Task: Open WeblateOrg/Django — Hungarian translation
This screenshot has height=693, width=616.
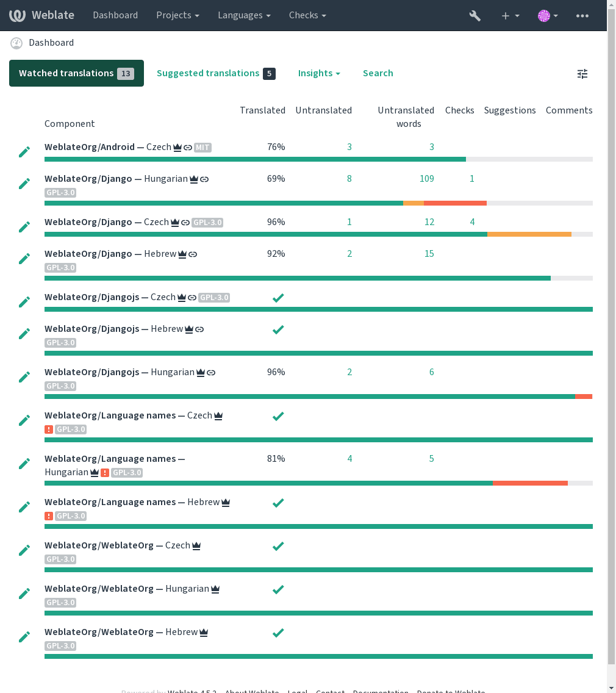Action: (x=116, y=179)
